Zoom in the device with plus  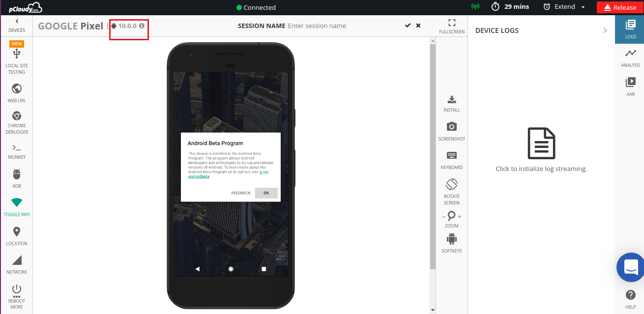click(x=460, y=217)
